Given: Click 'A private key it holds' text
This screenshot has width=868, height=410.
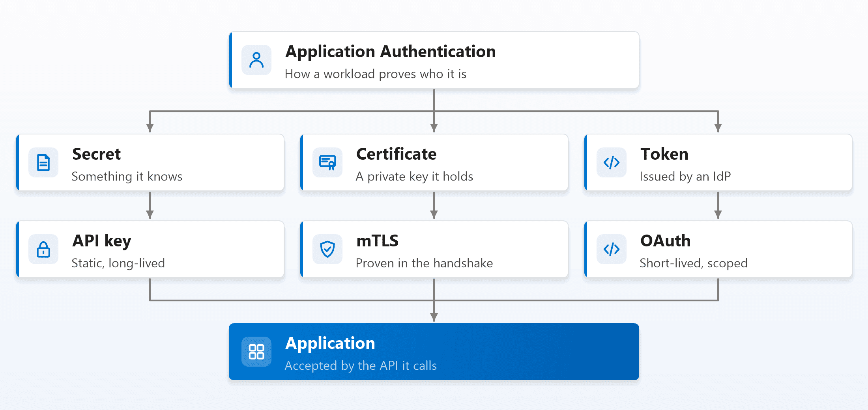Looking at the screenshot, I should click(414, 176).
